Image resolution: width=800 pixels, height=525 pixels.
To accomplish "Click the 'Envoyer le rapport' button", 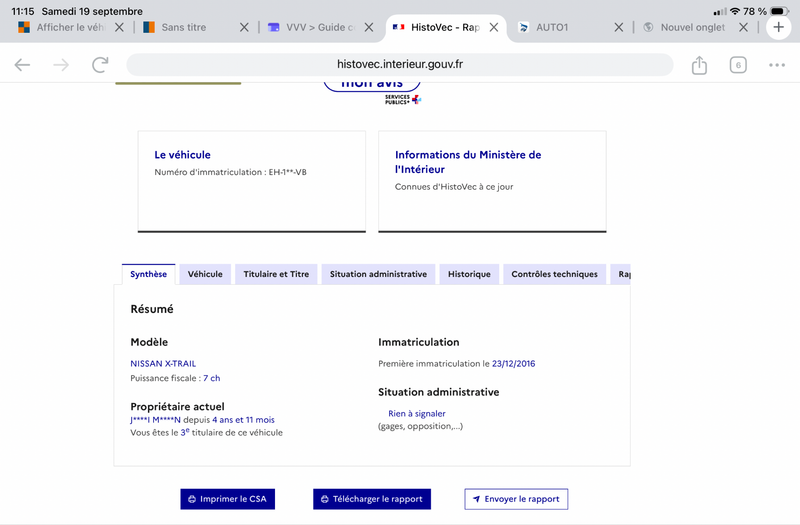I will [x=516, y=499].
